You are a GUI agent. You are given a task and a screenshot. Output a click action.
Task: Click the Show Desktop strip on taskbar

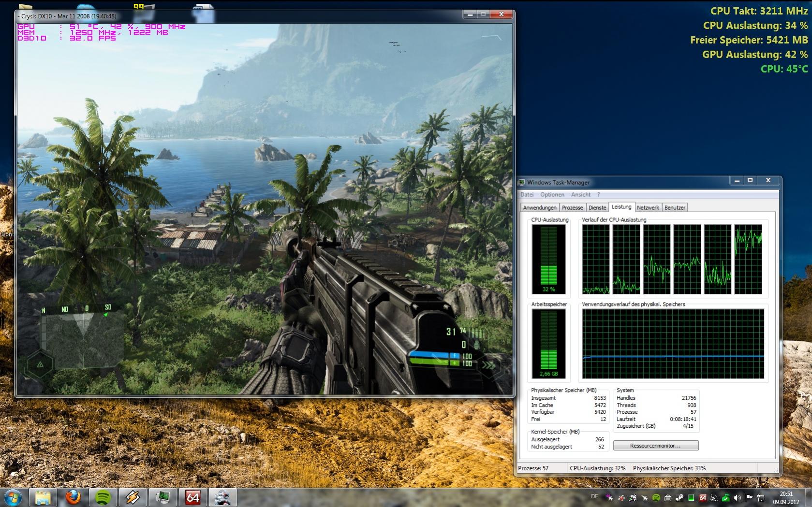point(808,498)
